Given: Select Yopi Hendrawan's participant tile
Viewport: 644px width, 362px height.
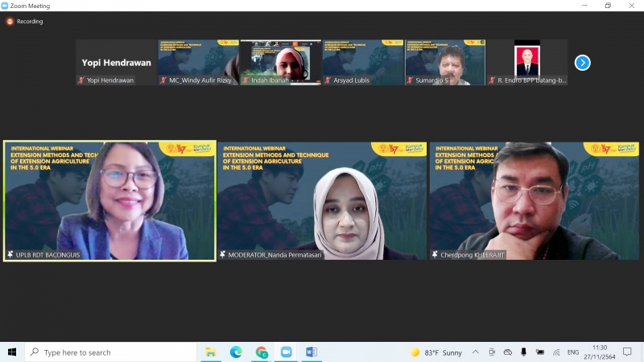Looking at the screenshot, I should pos(116,62).
